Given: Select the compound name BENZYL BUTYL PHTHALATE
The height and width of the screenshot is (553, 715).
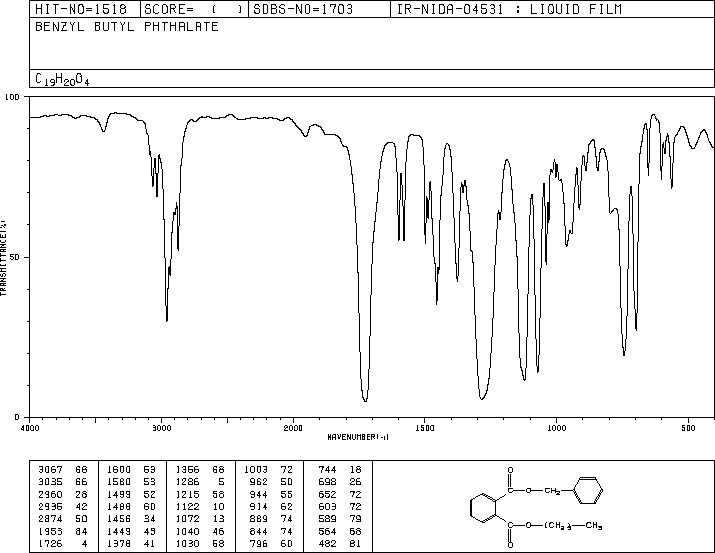Looking at the screenshot, I should click(127, 26).
